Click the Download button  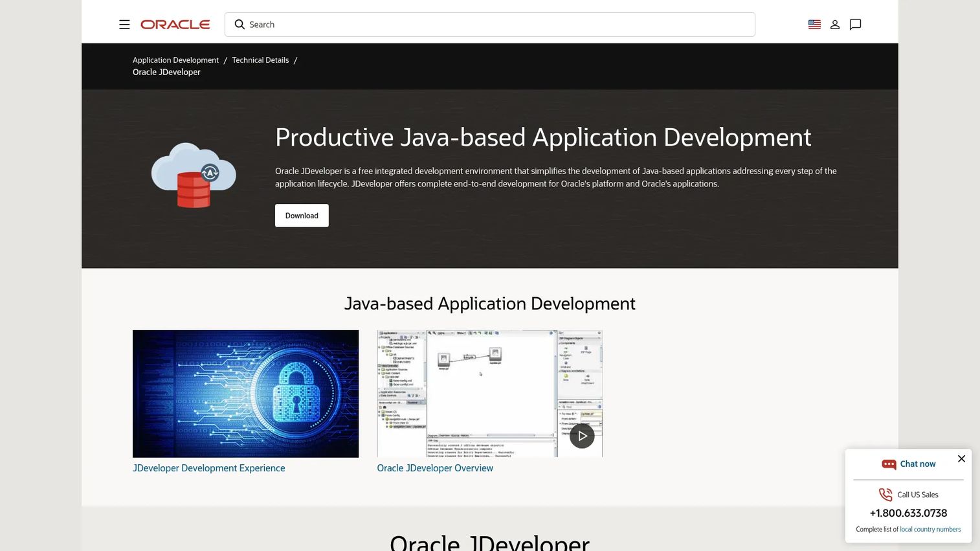(302, 216)
